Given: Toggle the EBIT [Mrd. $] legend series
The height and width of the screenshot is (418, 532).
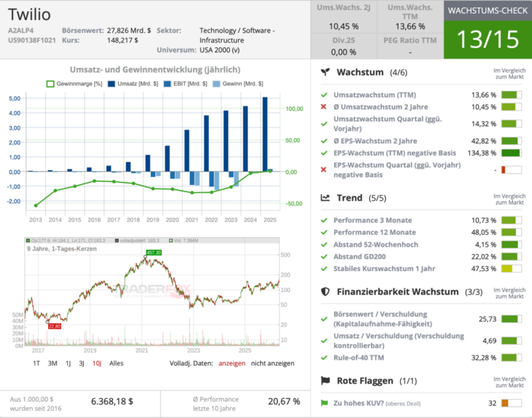Looking at the screenshot, I should pyautogui.click(x=185, y=84).
